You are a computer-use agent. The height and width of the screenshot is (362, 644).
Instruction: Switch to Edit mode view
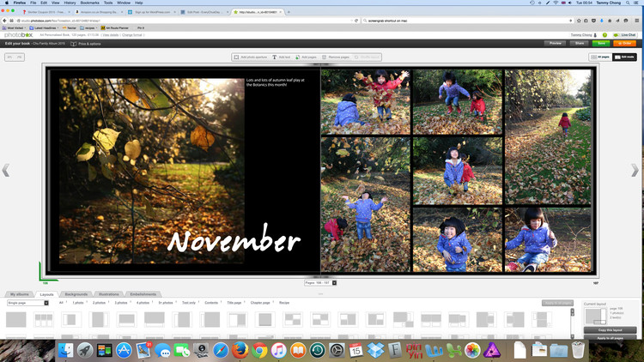pyautogui.click(x=624, y=57)
